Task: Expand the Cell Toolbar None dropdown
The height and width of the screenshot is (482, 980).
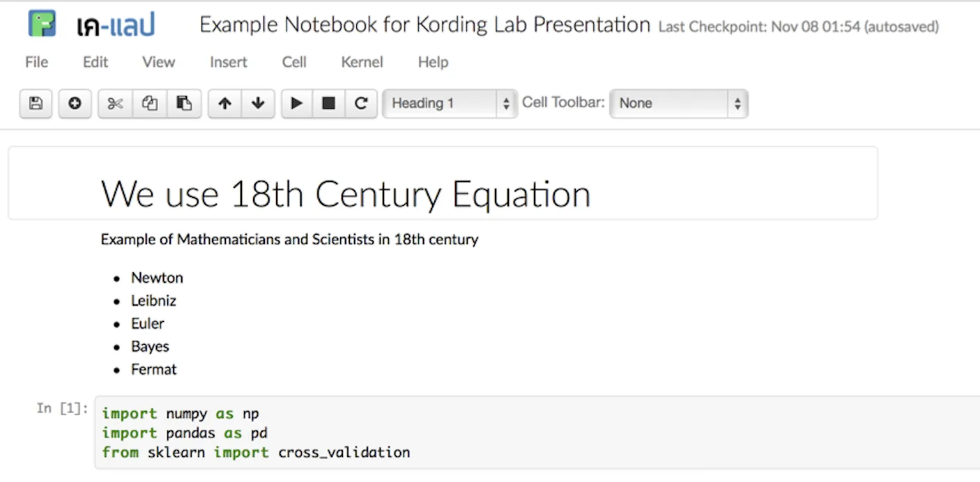Action: click(679, 104)
